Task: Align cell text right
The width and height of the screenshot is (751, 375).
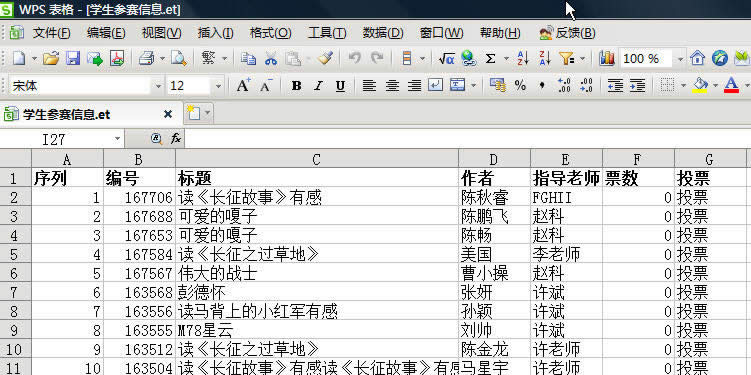Action: click(x=414, y=86)
